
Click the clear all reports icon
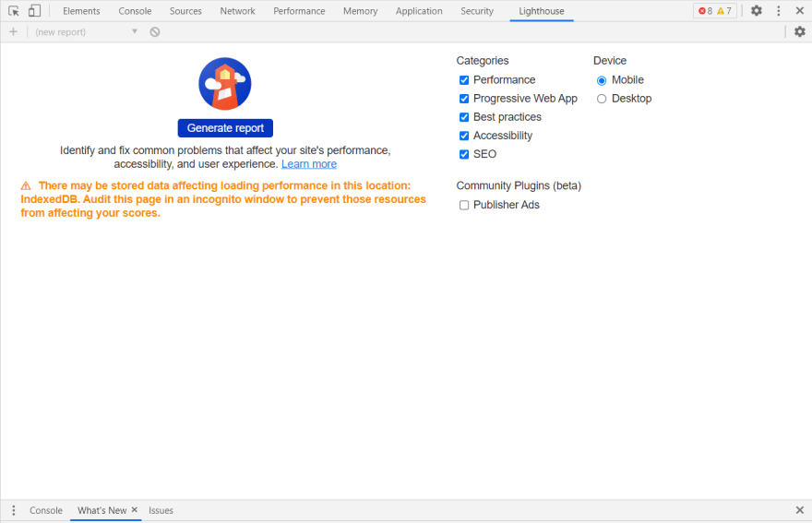click(155, 32)
